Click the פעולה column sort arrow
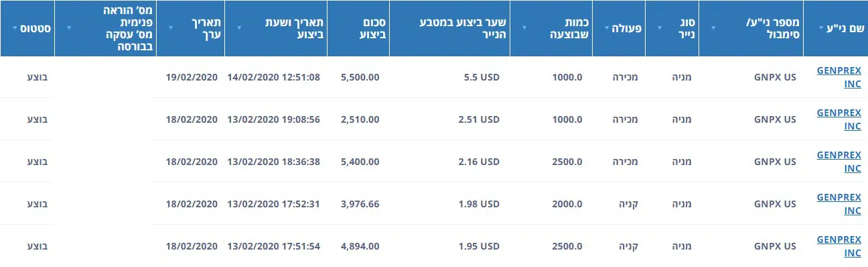Screen dimensions: 868x267 pos(607,28)
